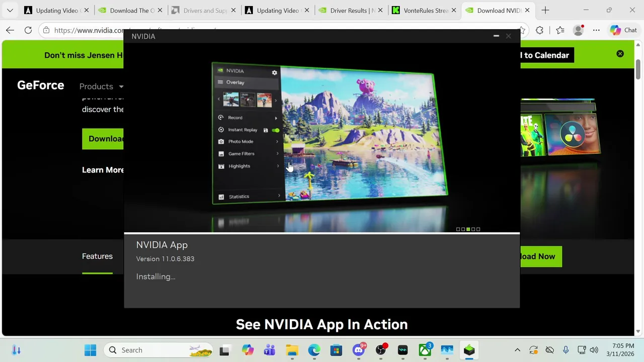Refresh the nvidia.com page
The height and width of the screenshot is (362, 644).
28,30
